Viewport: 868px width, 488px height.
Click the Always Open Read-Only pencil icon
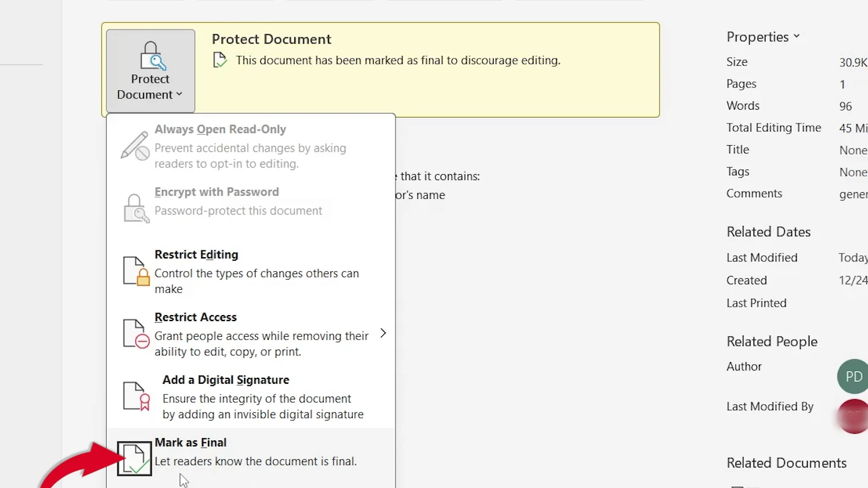click(135, 146)
